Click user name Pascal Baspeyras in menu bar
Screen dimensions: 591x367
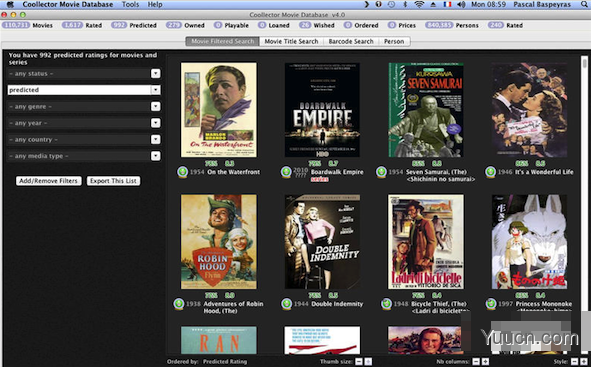(x=542, y=5)
